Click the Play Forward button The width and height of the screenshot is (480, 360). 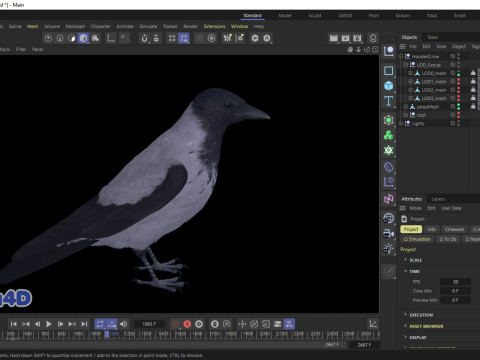coord(49,324)
